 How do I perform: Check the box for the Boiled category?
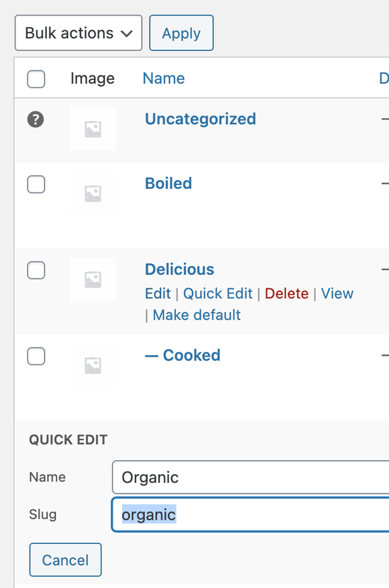36,184
